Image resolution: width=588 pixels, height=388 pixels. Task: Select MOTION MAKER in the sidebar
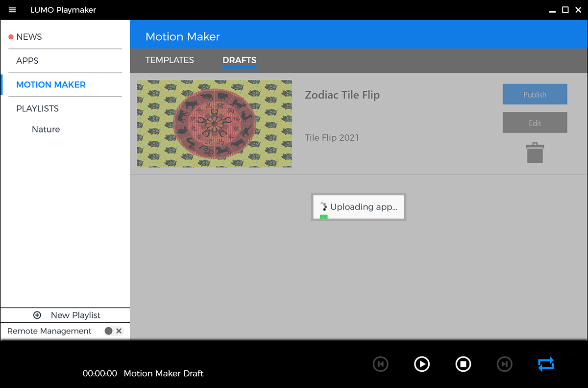[x=51, y=84]
